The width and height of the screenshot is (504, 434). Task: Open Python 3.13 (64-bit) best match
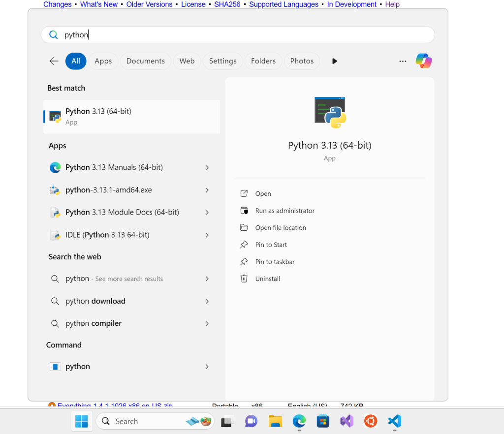pos(131,117)
